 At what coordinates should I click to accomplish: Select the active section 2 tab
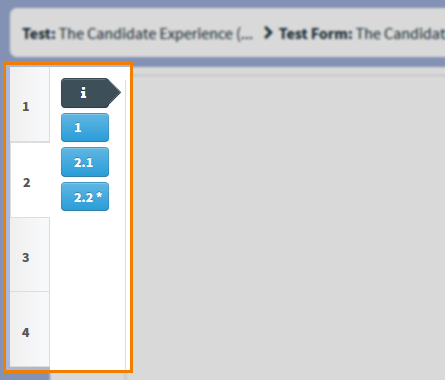point(30,180)
